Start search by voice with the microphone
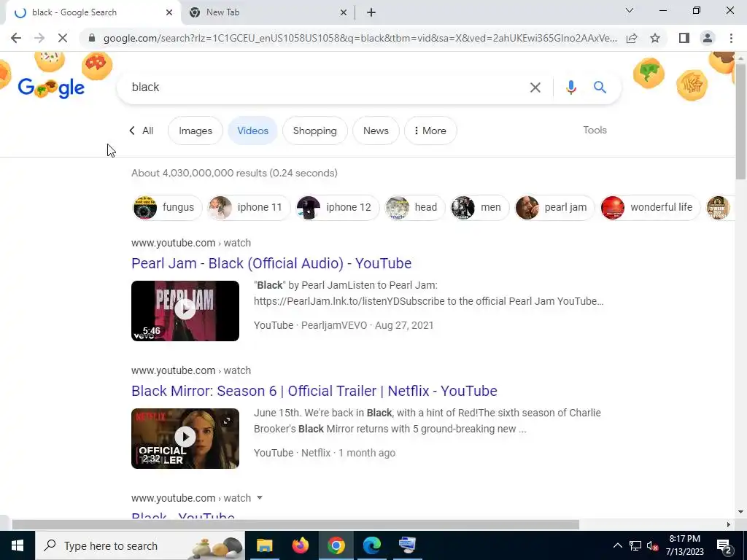This screenshot has height=560, width=747. (570, 87)
